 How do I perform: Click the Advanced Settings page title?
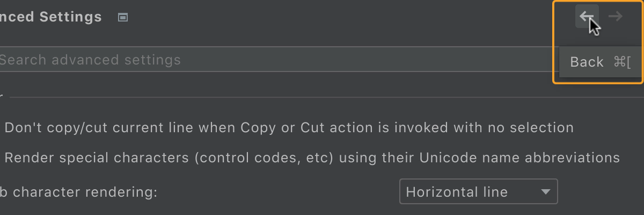[x=51, y=17]
